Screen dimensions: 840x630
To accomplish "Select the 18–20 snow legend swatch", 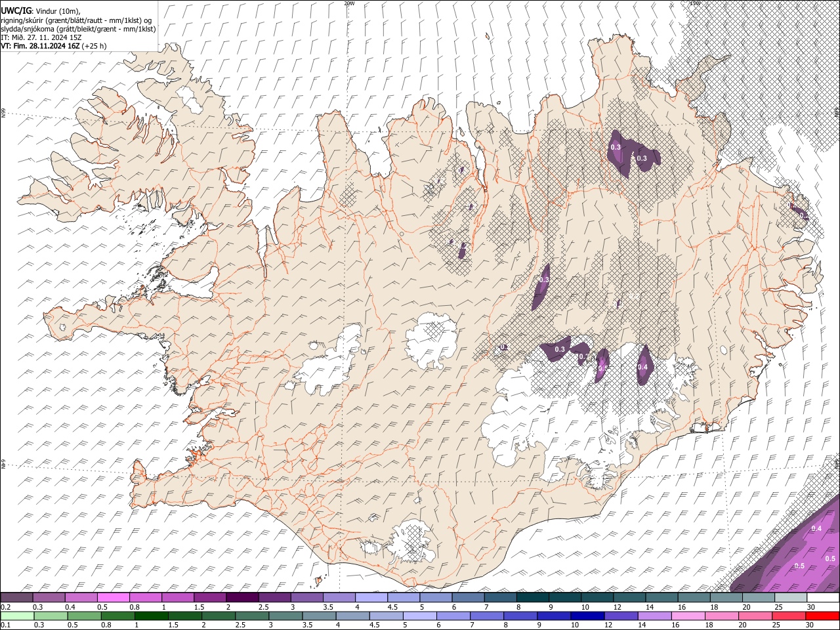I will coord(726,597).
